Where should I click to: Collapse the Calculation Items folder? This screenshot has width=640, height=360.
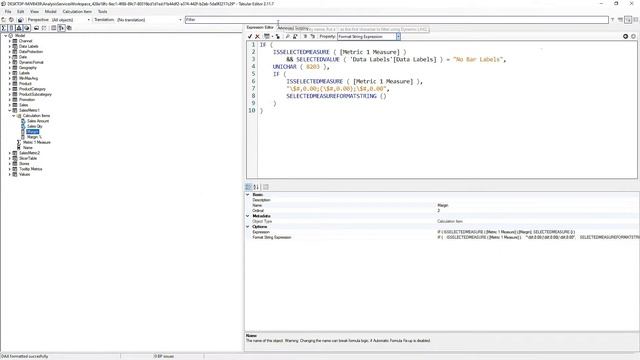13,116
